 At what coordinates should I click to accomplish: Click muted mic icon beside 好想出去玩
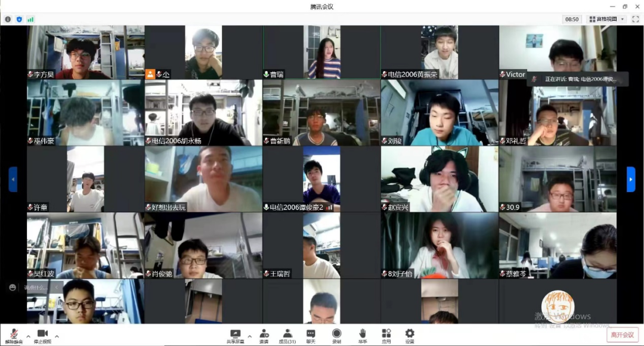[148, 208]
